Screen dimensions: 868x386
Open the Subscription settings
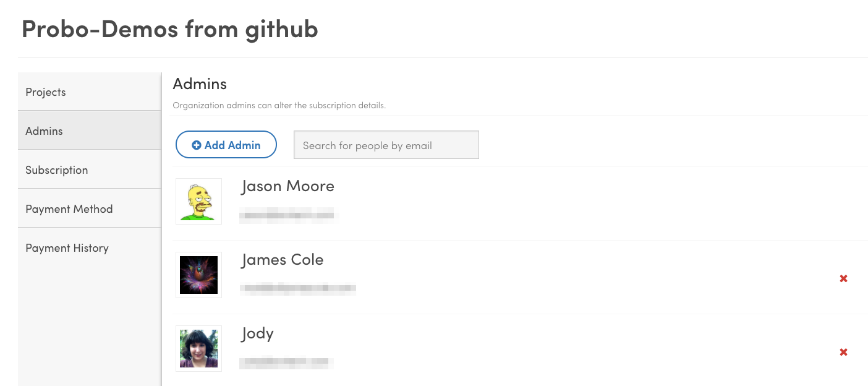tap(56, 169)
